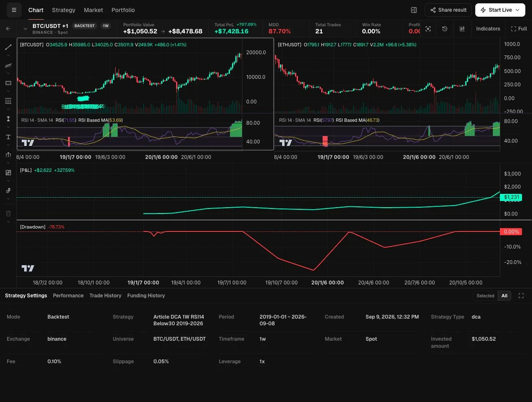This screenshot has width=532, height=402.
Task: Click the screenshot capture icon
Action: tap(428, 29)
